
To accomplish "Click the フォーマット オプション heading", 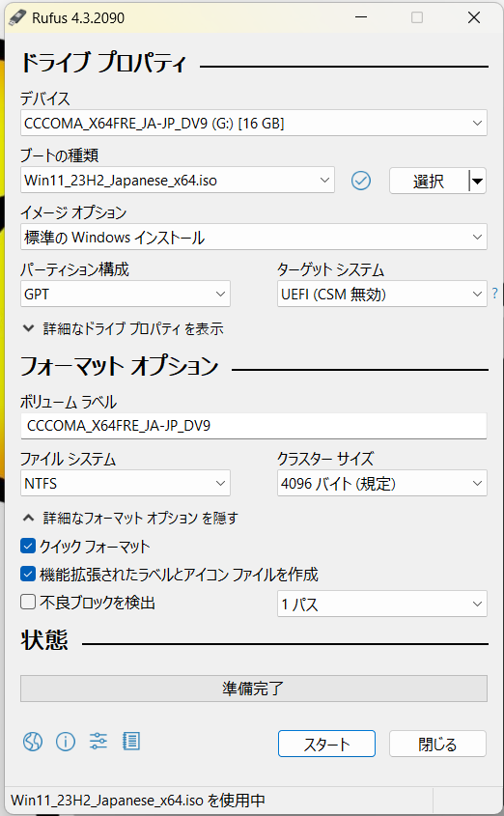I will [x=119, y=365].
